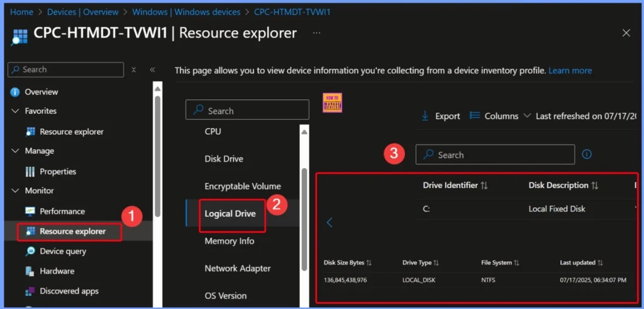Open the Columns dropdown chevron
This screenshot has width=644, height=309.
(527, 116)
